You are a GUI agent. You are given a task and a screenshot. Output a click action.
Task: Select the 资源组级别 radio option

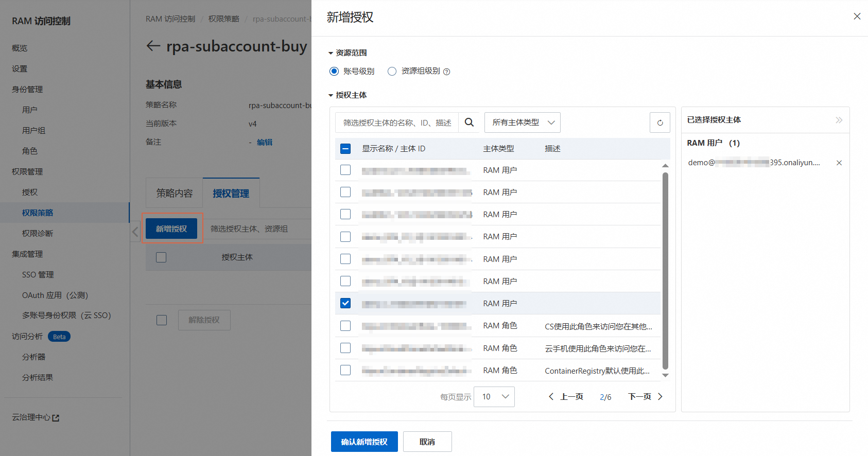[x=392, y=71]
